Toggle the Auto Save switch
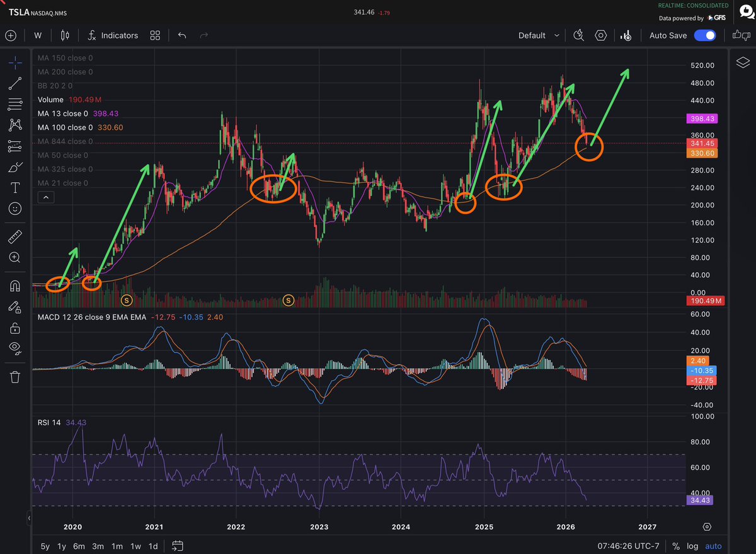The width and height of the screenshot is (756, 554). [x=705, y=35]
